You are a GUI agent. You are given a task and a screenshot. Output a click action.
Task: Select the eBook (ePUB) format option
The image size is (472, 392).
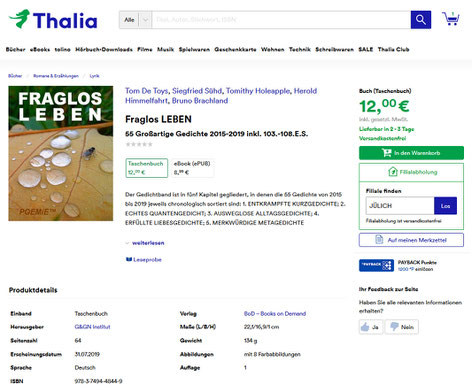[x=192, y=168]
